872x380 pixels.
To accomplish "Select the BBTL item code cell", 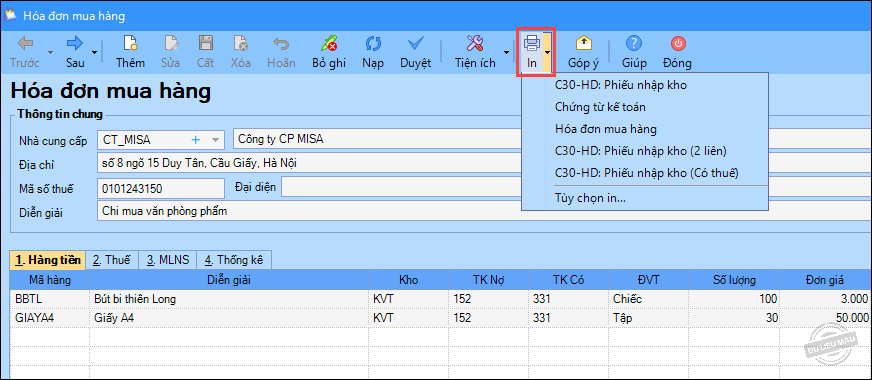I will point(49,299).
